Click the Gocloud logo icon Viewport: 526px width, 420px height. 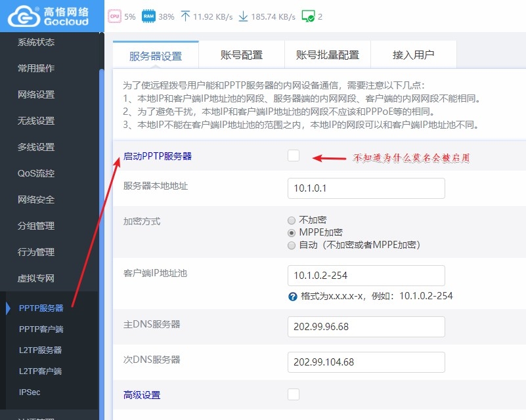(24, 16)
